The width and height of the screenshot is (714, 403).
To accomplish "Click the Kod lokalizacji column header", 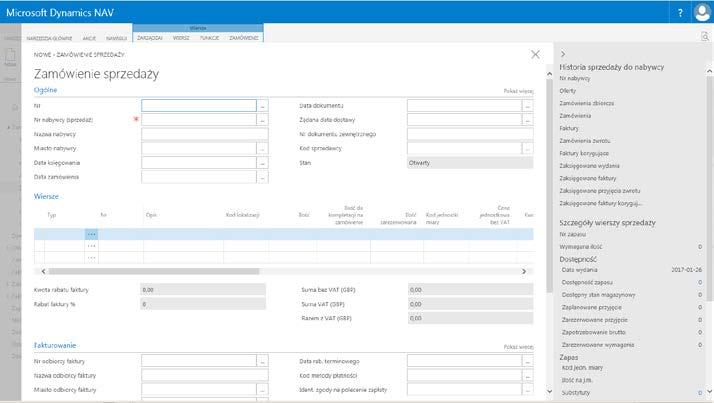I will pos(242,215).
